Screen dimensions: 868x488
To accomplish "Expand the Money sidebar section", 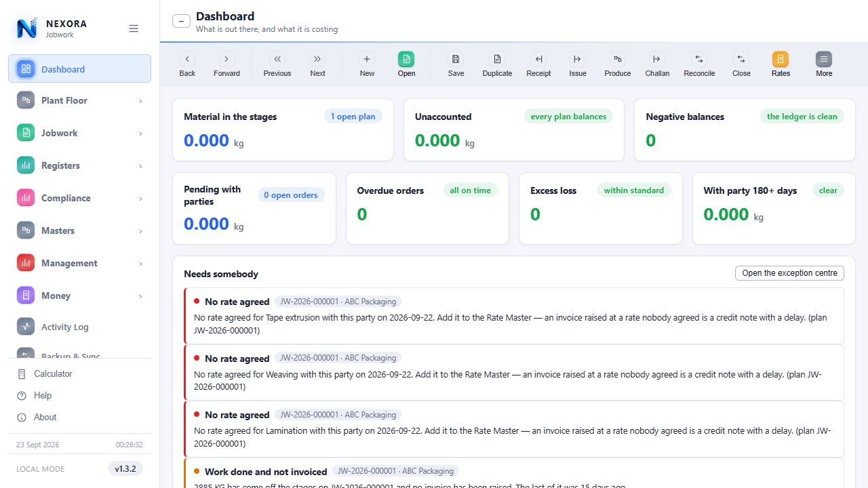I will coord(79,296).
